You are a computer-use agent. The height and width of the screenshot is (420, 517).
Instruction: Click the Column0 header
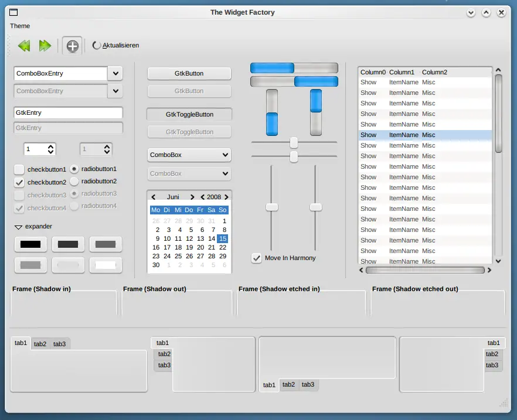pos(373,72)
